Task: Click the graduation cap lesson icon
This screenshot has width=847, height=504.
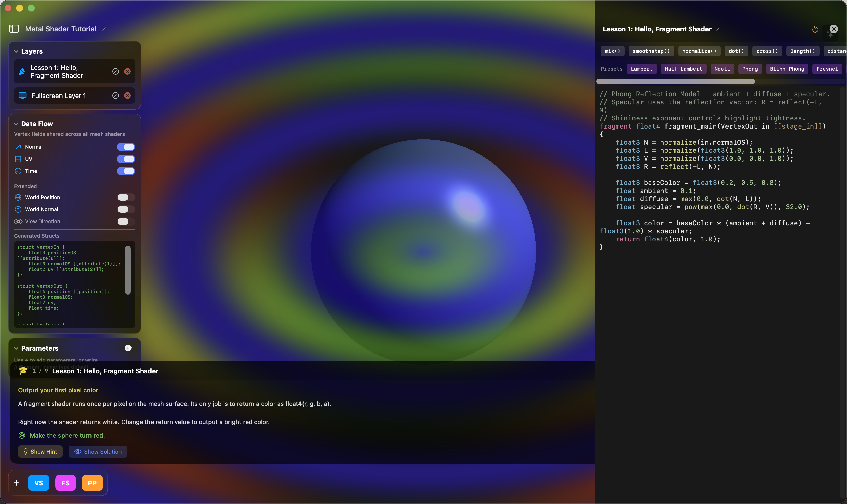Action: coord(23,371)
